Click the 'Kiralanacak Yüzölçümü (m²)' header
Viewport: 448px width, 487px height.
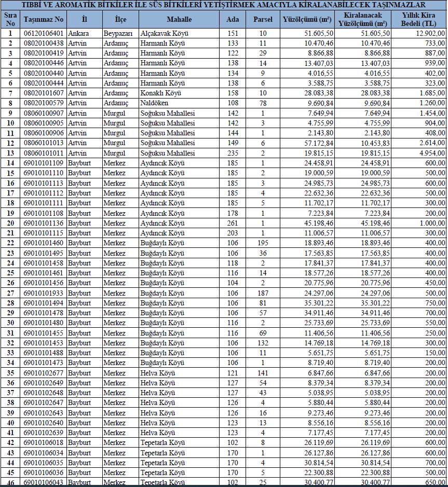pos(363,19)
